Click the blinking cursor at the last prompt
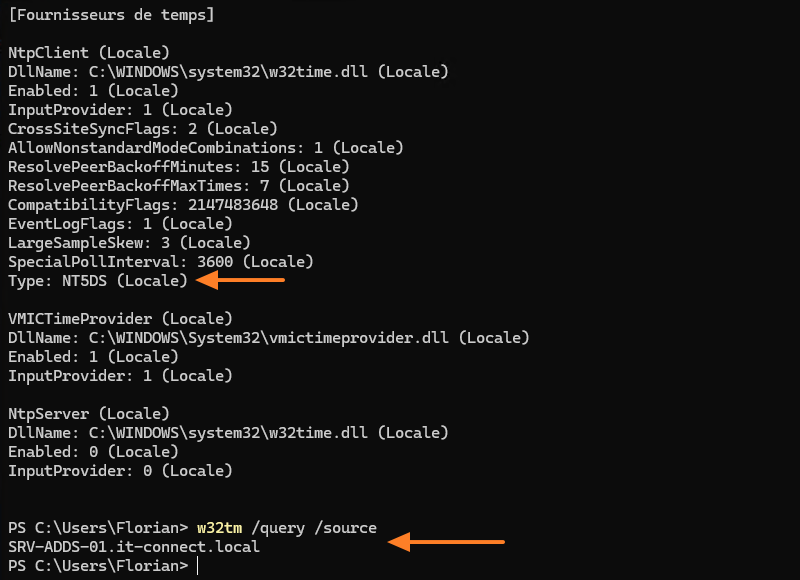The image size is (800, 580). [x=198, y=566]
